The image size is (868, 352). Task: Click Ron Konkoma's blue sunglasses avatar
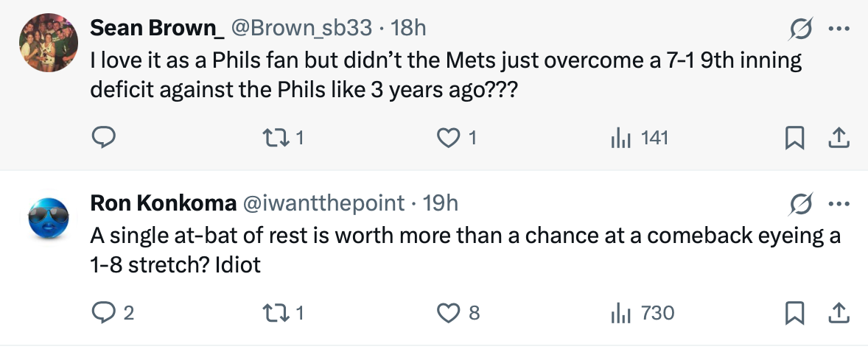click(x=49, y=217)
